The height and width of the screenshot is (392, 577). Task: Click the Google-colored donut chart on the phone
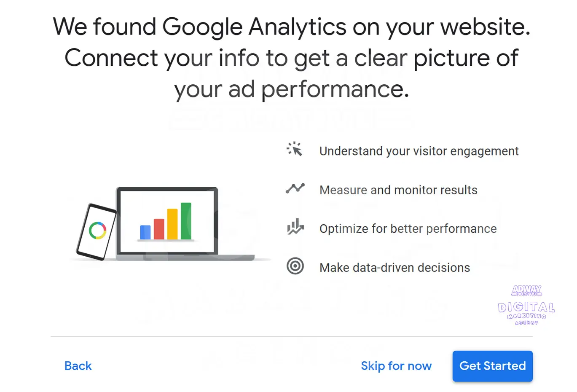click(97, 231)
